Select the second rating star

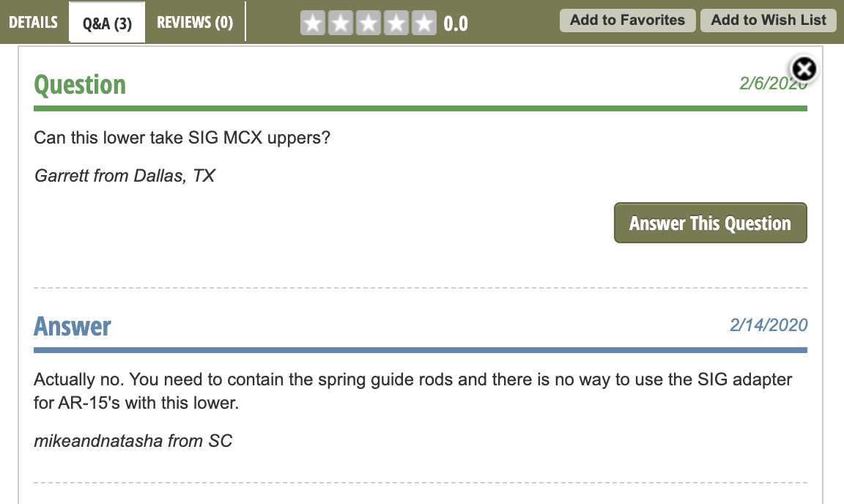(341, 23)
